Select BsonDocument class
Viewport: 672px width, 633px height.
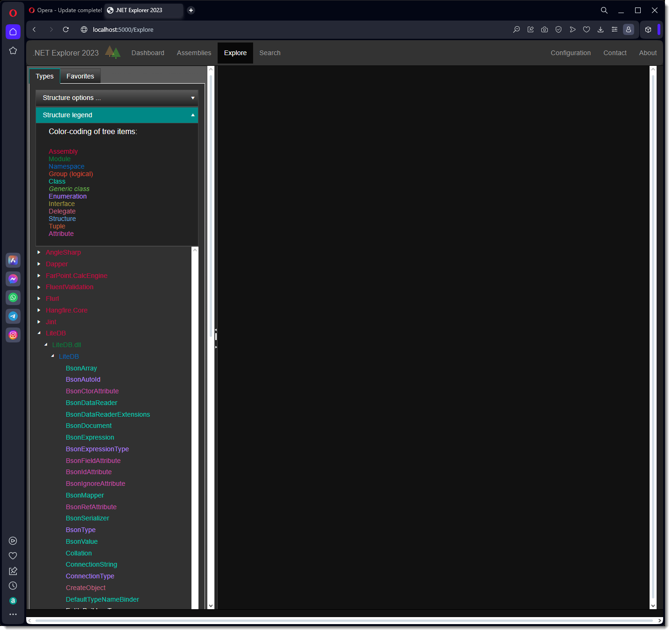[89, 426]
